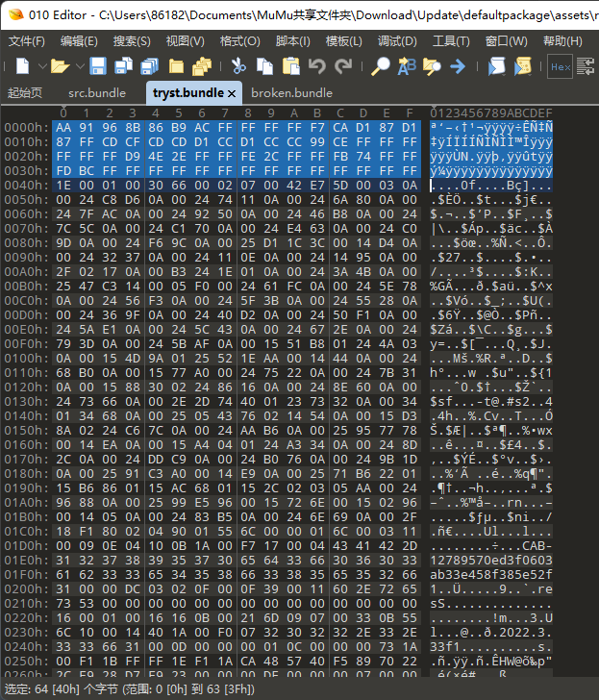Screen dimensions: 599x700
Task: Click the 0180h row address label
Action: click(x=26, y=474)
